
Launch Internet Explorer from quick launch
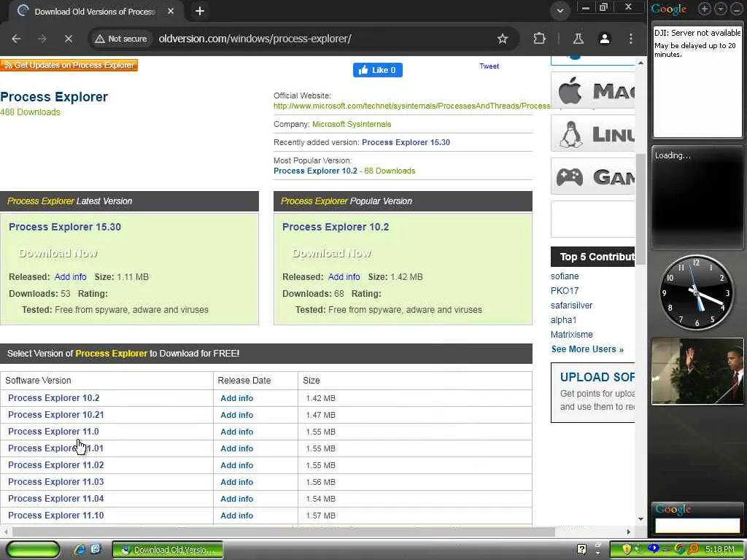[80, 550]
